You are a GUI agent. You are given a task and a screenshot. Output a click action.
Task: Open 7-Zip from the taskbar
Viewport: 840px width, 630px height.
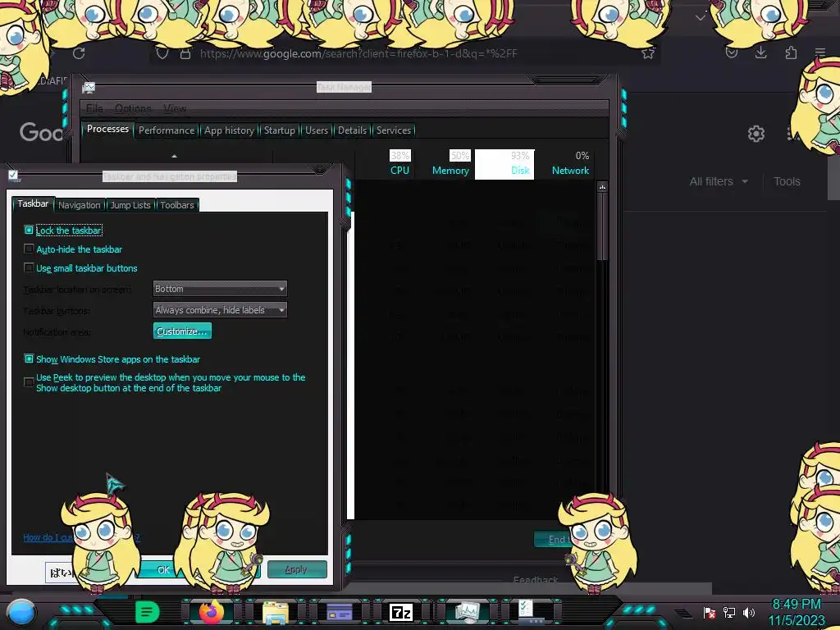click(x=401, y=612)
